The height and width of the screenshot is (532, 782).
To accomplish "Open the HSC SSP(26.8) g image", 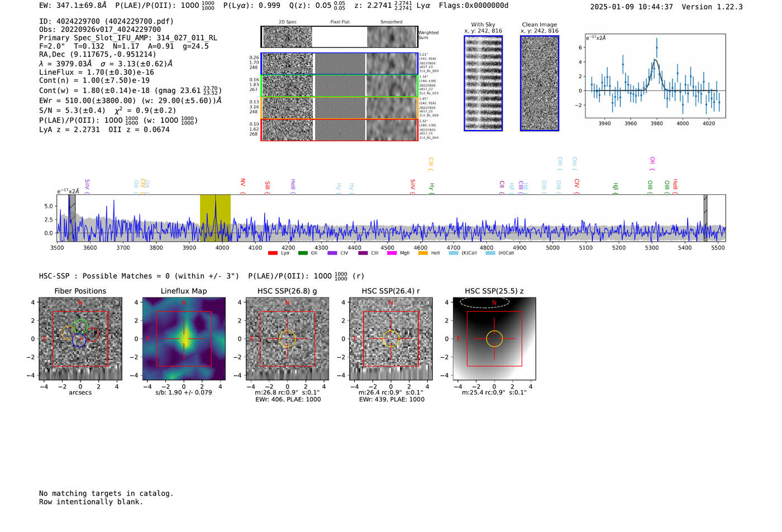I will [287, 339].
